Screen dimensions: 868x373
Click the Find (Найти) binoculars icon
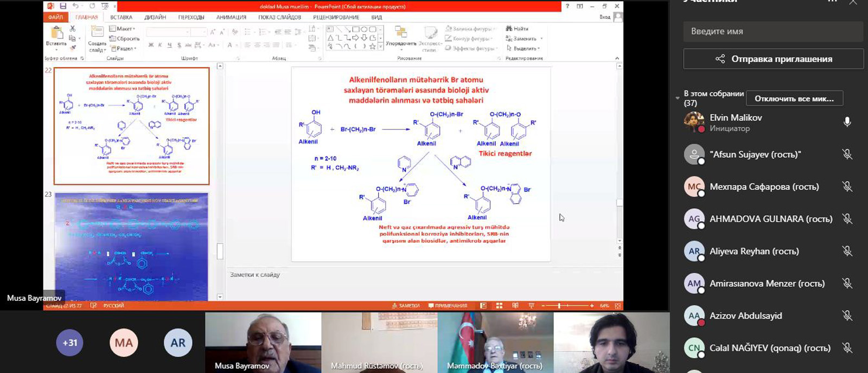[x=509, y=28]
